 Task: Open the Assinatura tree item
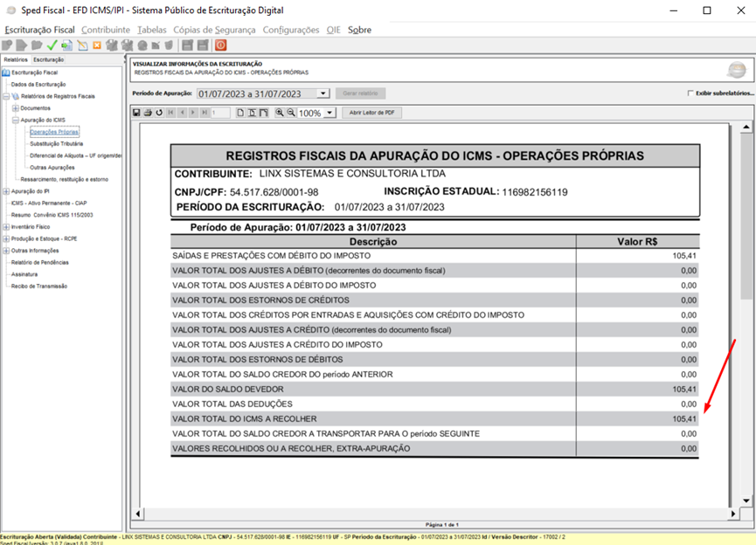coord(24,274)
